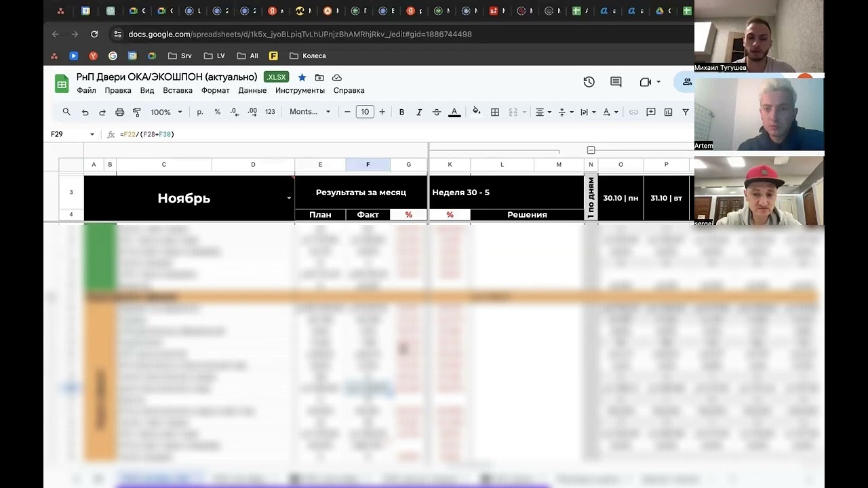Open the text color picker
The image size is (868, 488).
(454, 112)
